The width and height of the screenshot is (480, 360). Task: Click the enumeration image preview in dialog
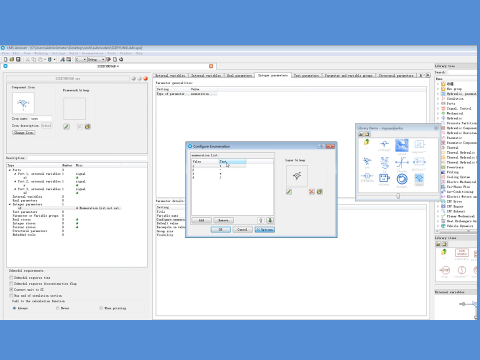[x=297, y=176]
